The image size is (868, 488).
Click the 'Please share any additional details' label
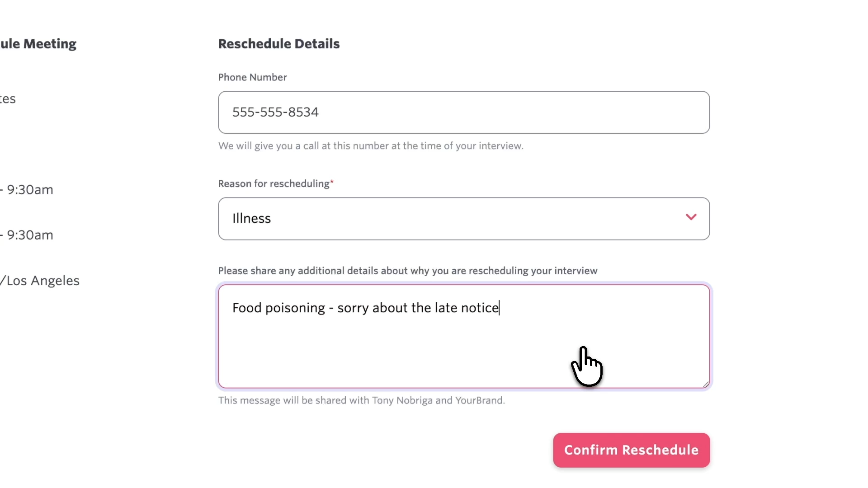pos(407,271)
